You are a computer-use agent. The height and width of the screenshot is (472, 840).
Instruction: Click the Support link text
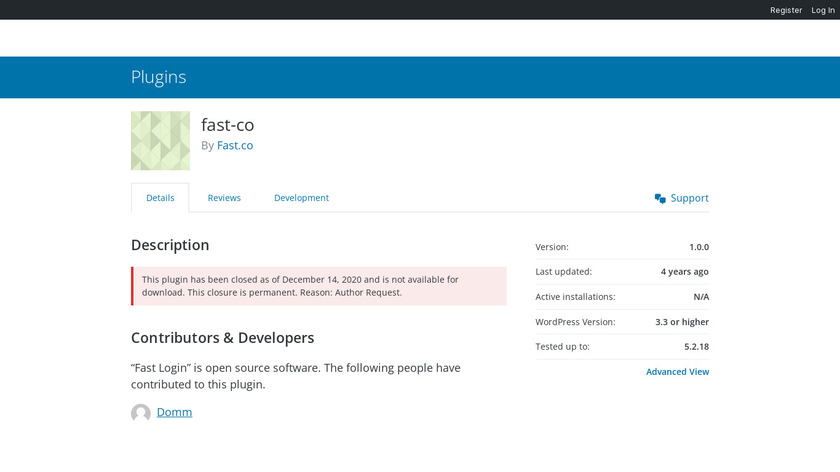689,198
